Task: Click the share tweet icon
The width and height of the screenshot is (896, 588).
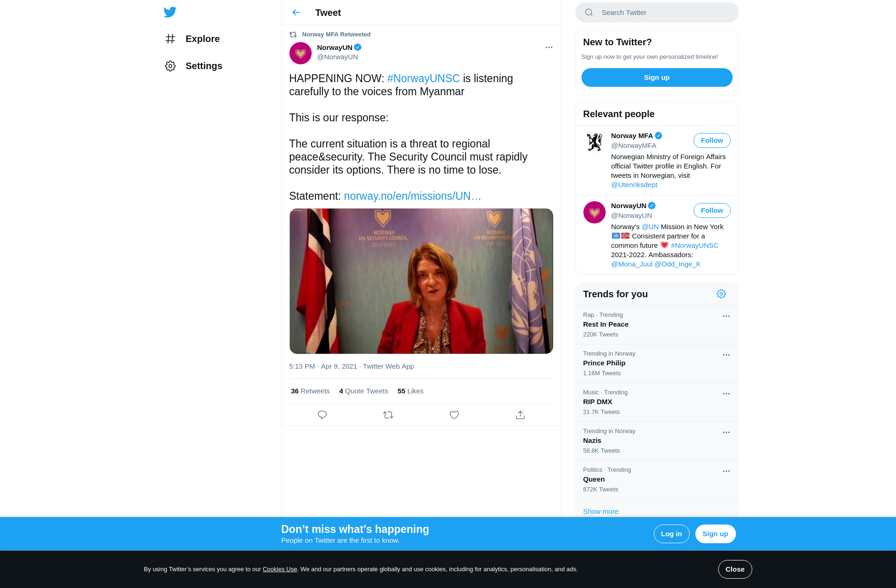Action: click(x=520, y=415)
